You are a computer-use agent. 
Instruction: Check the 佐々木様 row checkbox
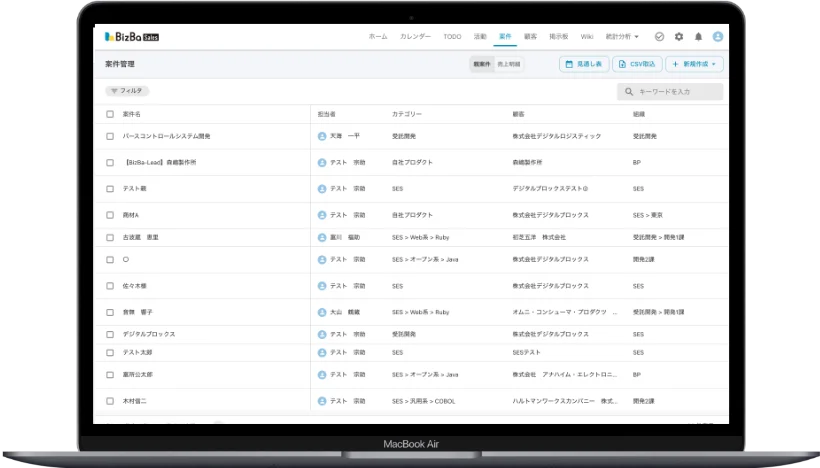pyautogui.click(x=110, y=286)
